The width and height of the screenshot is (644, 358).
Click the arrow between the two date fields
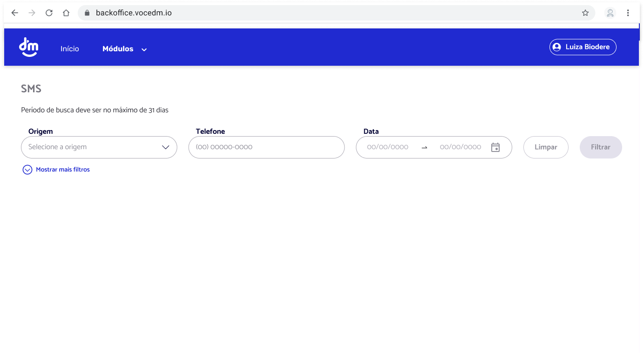pyautogui.click(x=424, y=147)
